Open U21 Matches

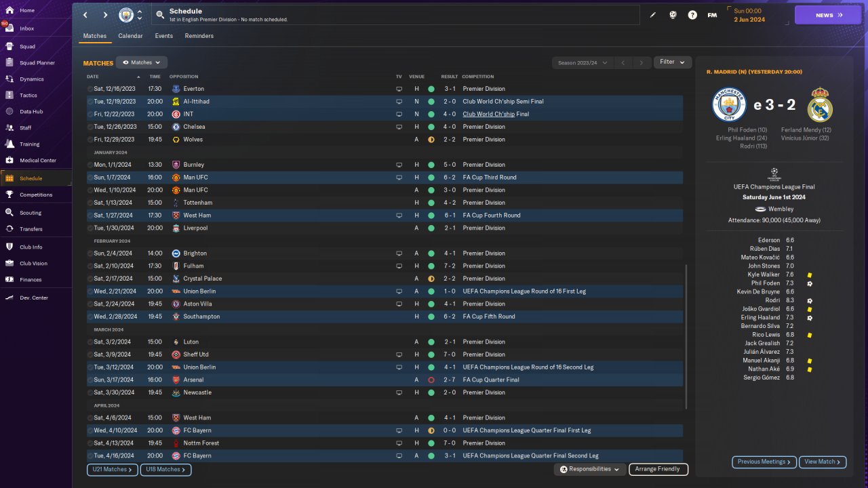tap(113, 470)
